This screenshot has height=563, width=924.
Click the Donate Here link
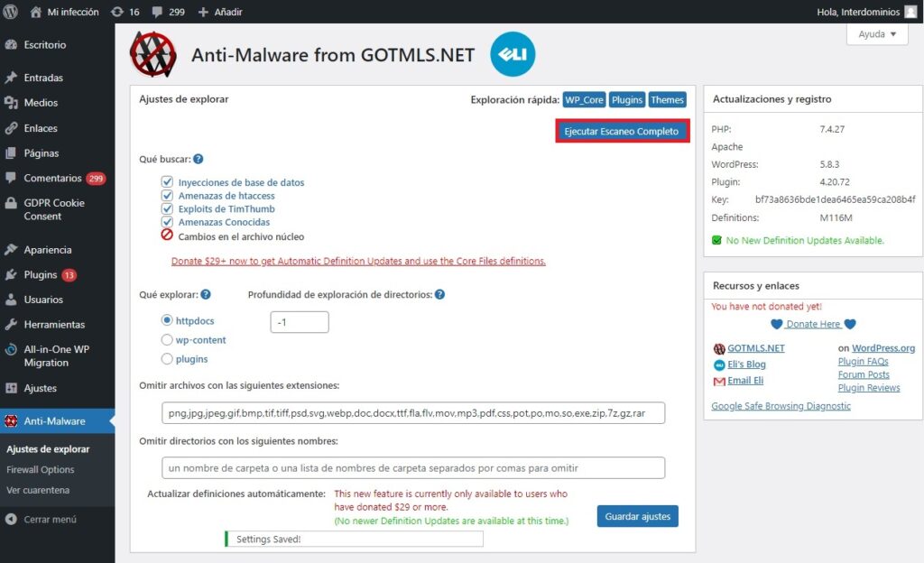coord(813,324)
